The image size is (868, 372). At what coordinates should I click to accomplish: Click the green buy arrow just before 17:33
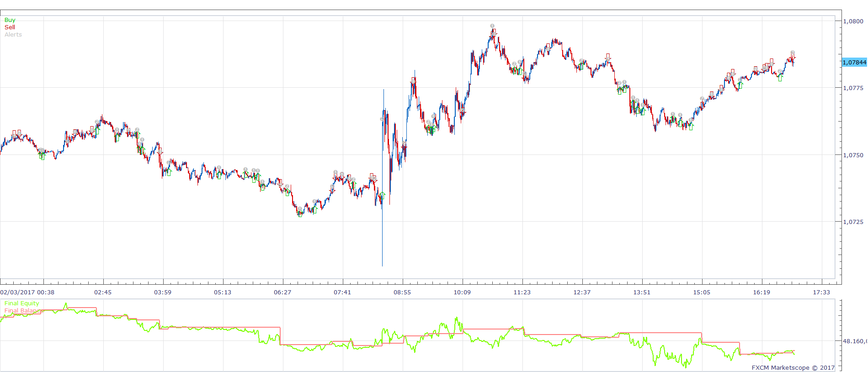(x=780, y=78)
